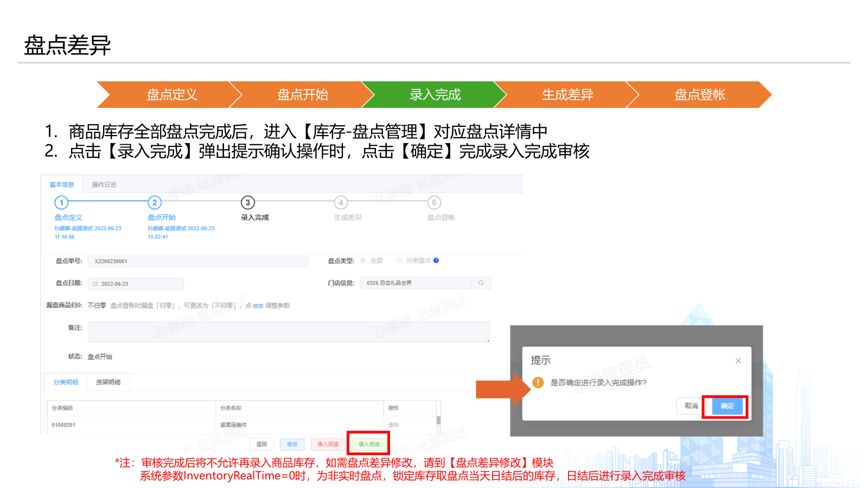
Task: Open the 货架明细 tab
Action: (x=108, y=382)
